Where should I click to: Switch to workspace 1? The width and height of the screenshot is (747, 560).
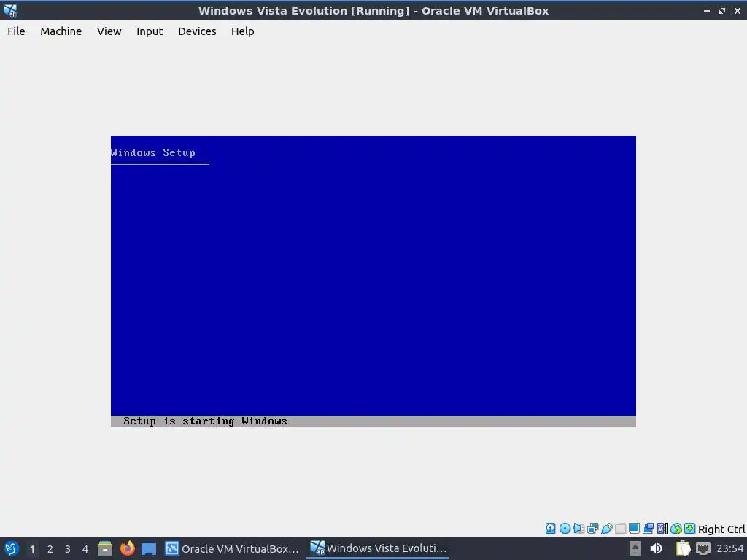32,549
